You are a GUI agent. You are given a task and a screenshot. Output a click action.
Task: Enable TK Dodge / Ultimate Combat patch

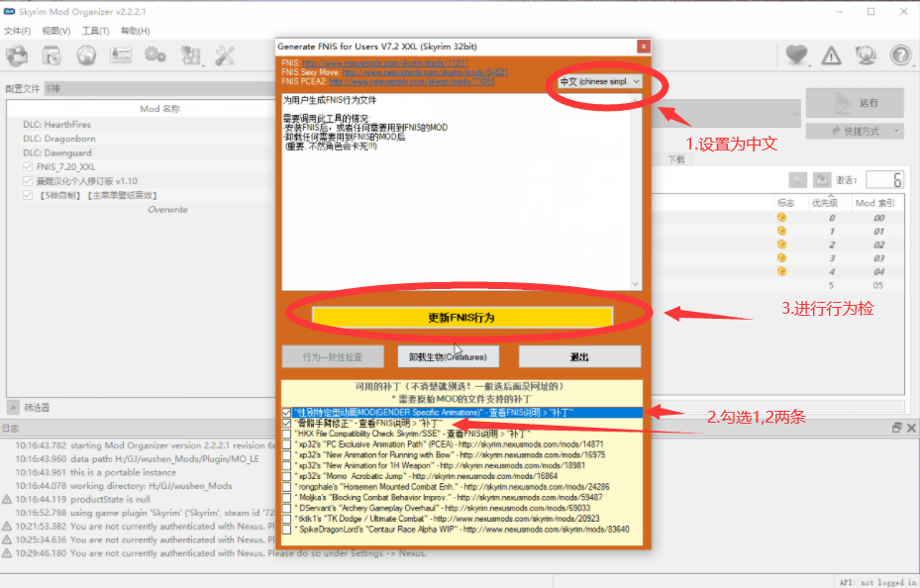click(x=286, y=519)
